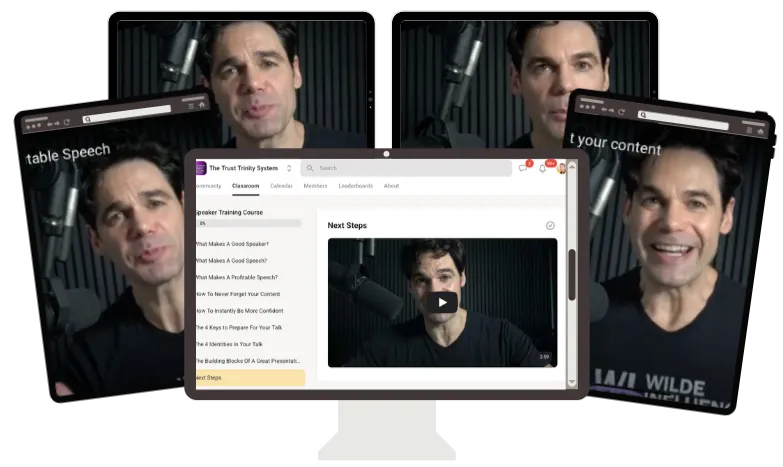Open lesson The 4 Identities In Your Talk
The image size is (783, 467).
pos(229,344)
